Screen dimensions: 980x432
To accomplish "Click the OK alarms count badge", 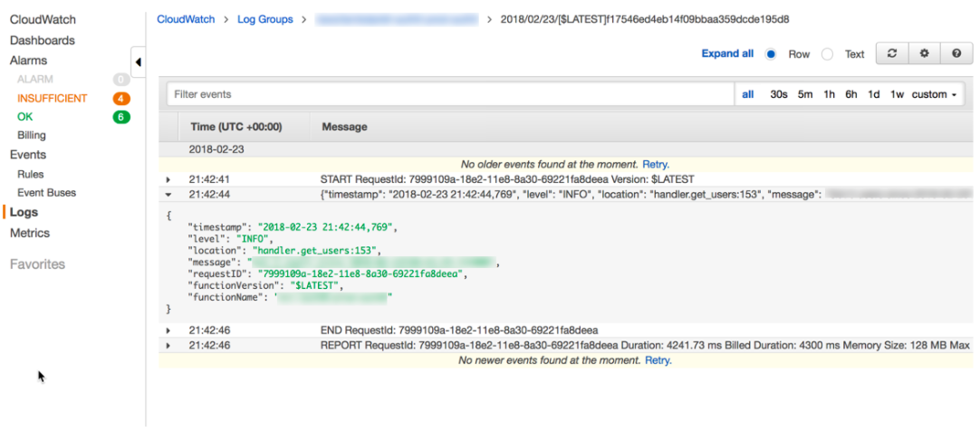I will 120,117.
